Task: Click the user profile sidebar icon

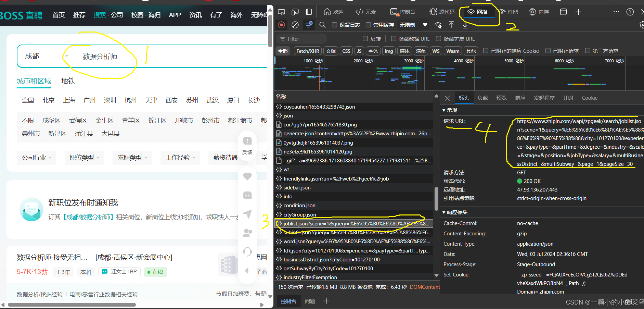Action: click(x=247, y=233)
